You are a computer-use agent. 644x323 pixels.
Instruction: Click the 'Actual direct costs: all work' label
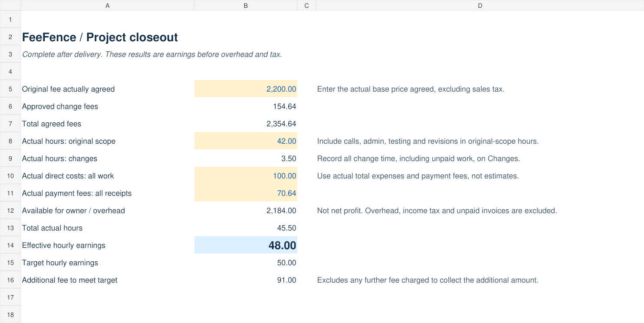click(x=68, y=176)
